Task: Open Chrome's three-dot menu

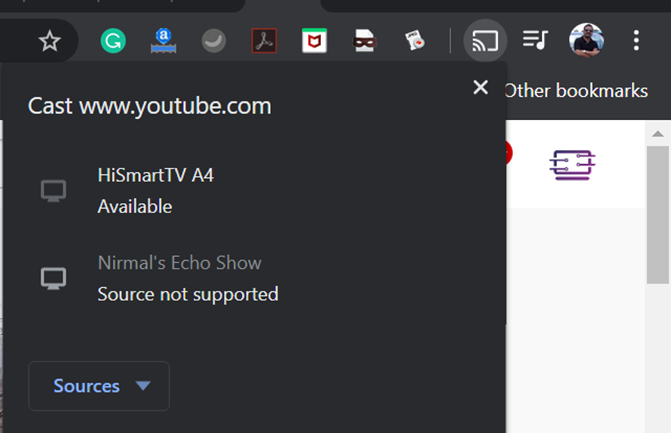Action: tap(636, 41)
